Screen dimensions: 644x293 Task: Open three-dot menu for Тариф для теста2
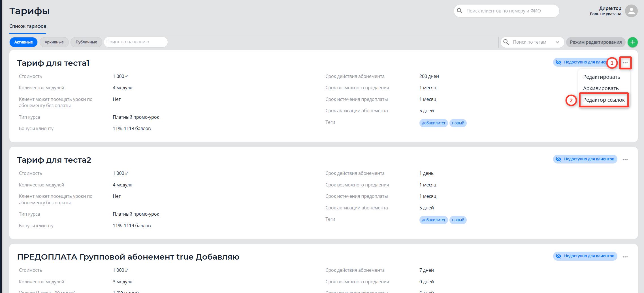pyautogui.click(x=625, y=160)
